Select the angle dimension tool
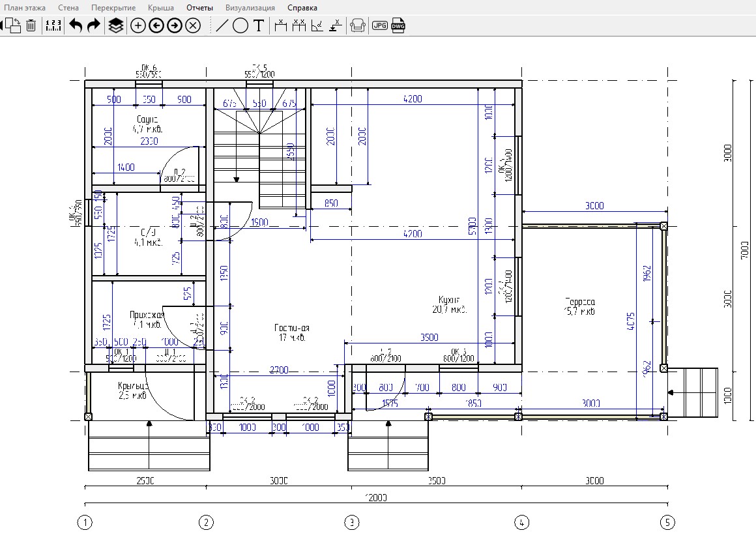Screen dimensions: 756x539 coord(317,25)
